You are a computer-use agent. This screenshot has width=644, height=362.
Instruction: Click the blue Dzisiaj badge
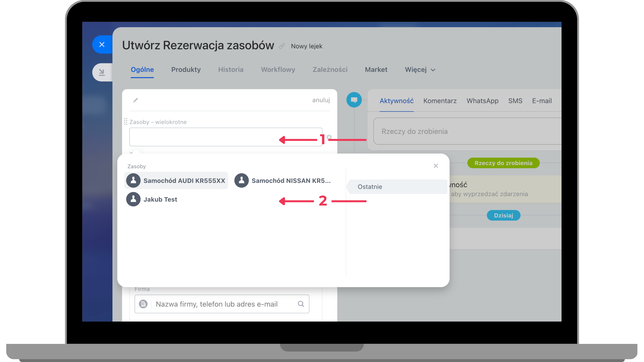[x=504, y=215]
